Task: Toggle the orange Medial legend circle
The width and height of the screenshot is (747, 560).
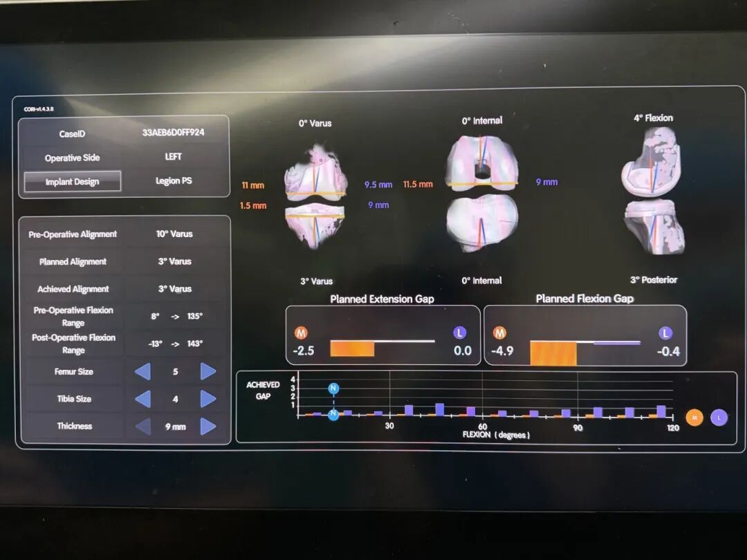Action: (694, 416)
